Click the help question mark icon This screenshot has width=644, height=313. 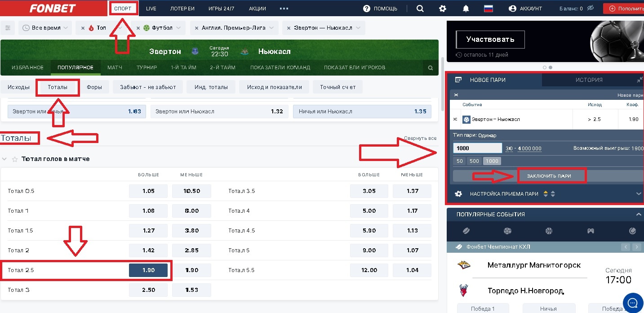pos(367,9)
